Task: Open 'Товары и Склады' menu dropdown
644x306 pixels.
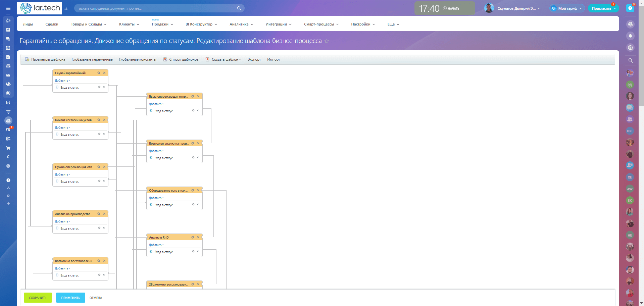Action: tap(88, 24)
